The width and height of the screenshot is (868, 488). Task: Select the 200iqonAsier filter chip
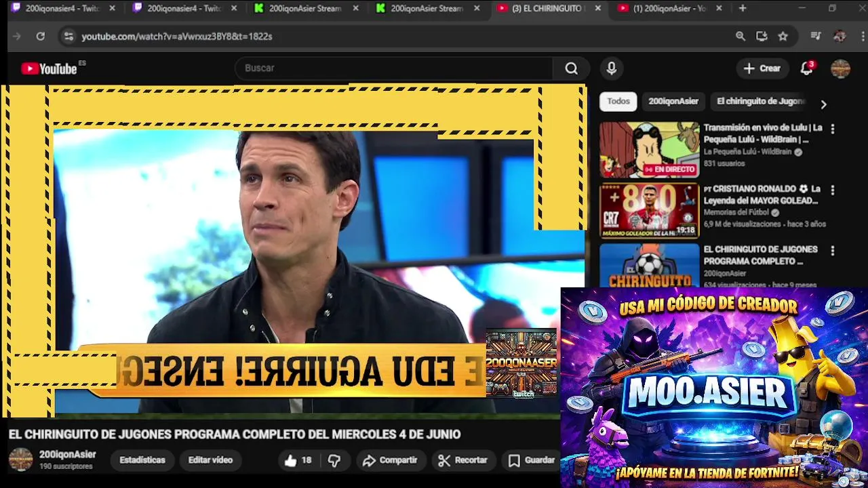coord(673,101)
